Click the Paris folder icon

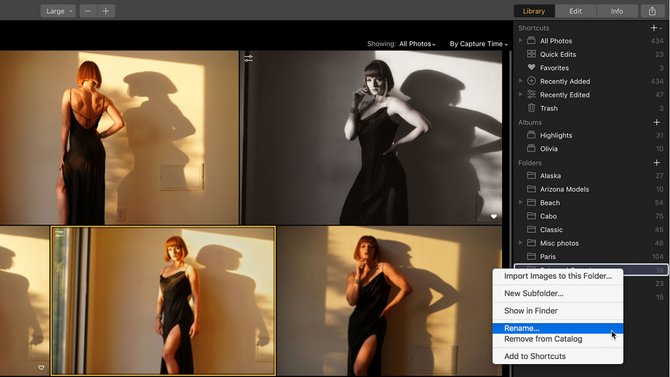click(531, 256)
